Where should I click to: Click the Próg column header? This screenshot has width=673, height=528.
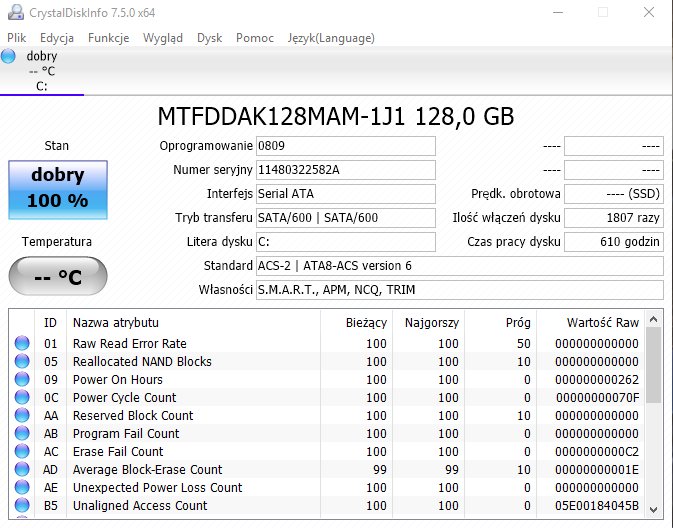tap(500, 322)
